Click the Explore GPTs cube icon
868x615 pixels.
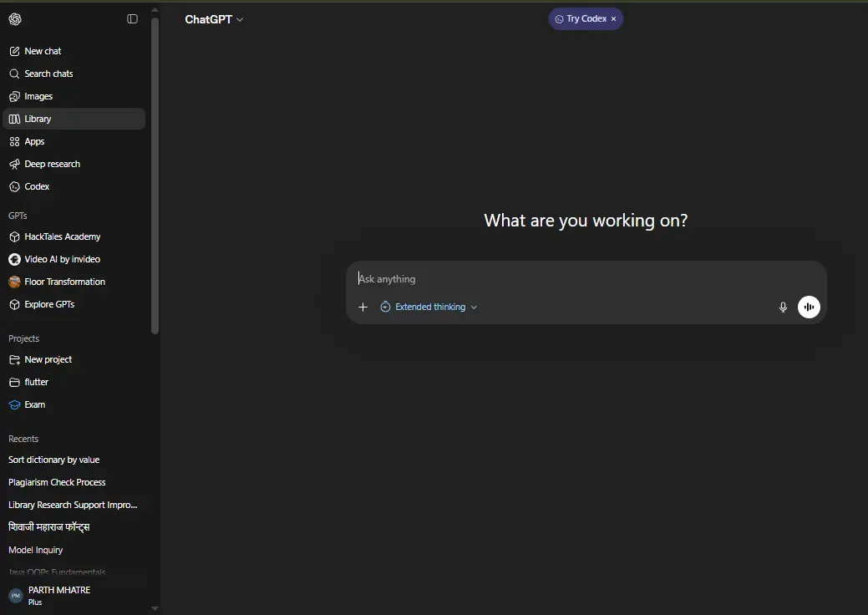pyautogui.click(x=15, y=305)
